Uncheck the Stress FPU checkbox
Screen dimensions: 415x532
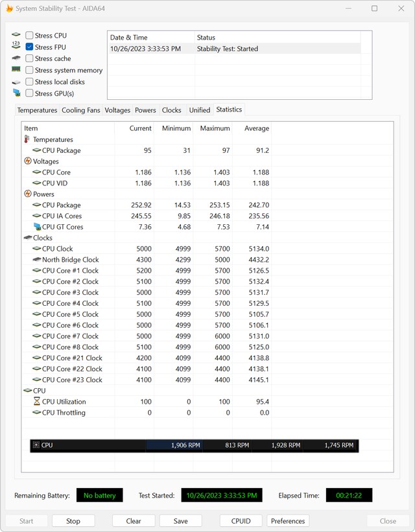click(30, 47)
